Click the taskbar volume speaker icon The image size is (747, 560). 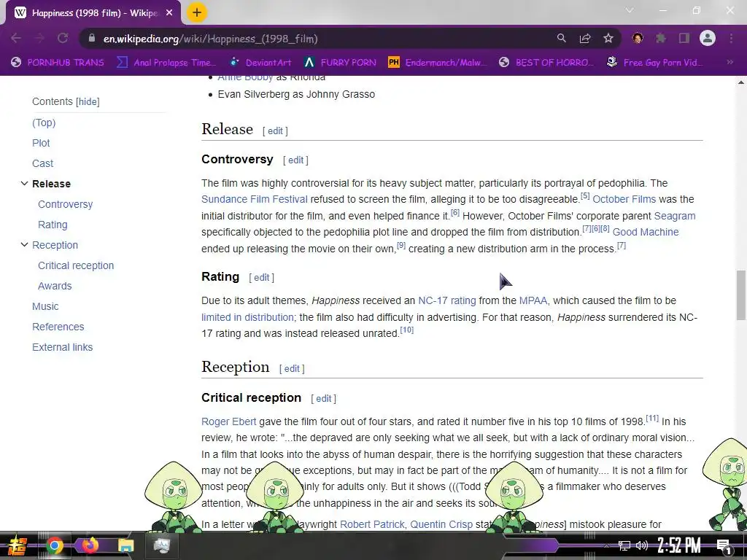(x=642, y=545)
